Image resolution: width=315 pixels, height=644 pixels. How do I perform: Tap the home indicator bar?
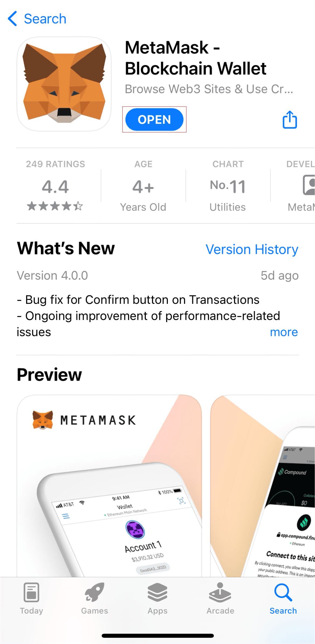coord(158,636)
